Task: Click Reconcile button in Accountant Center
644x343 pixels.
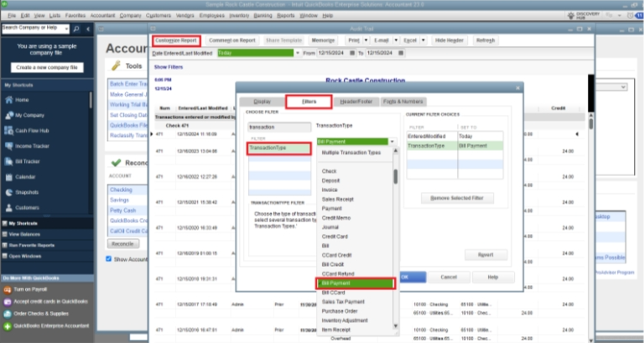Action: point(122,243)
